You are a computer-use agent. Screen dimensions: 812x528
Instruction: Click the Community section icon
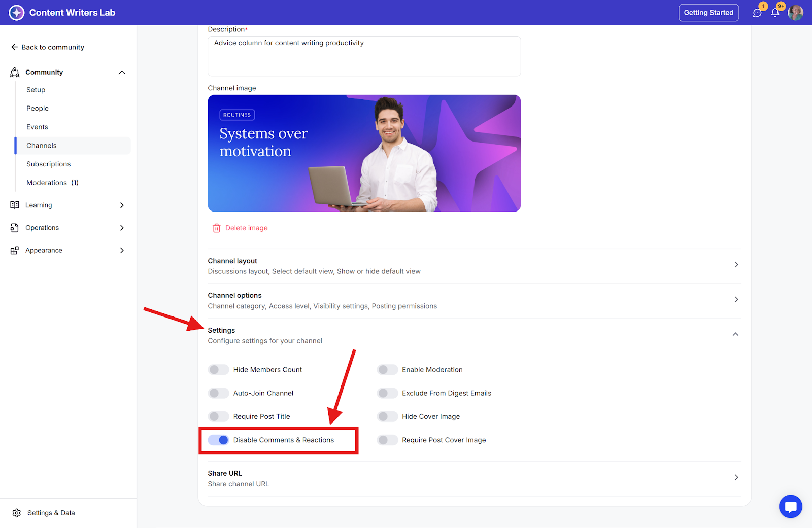15,73
